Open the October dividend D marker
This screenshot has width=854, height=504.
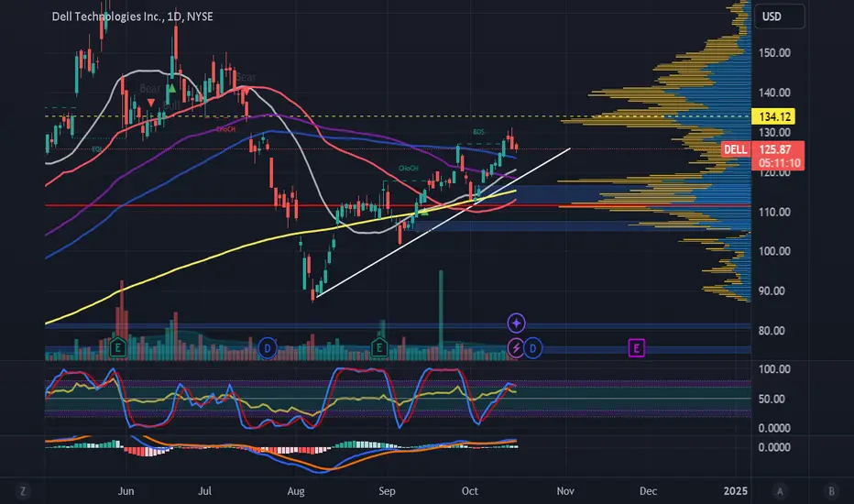[x=533, y=347]
